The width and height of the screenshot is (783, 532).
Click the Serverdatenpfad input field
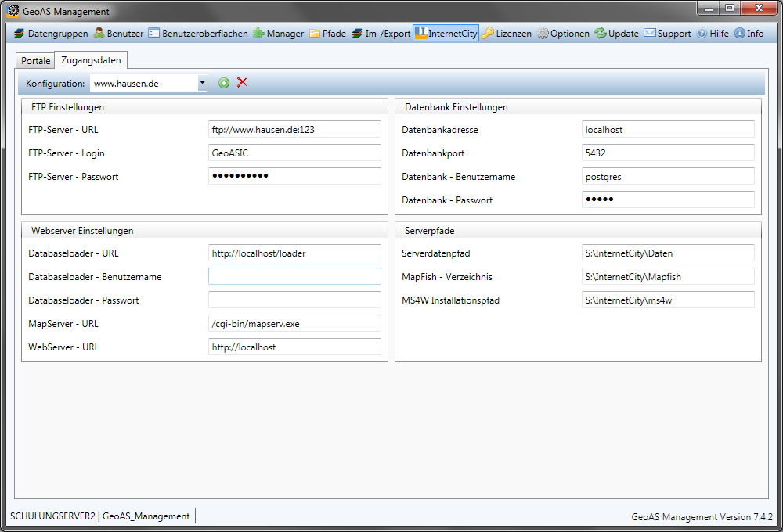tap(668, 253)
